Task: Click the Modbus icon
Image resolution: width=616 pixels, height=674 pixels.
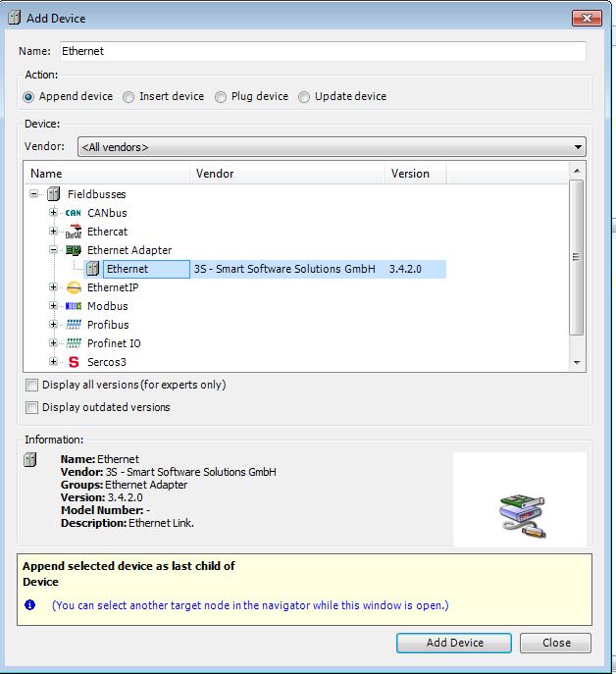Action: tap(74, 306)
